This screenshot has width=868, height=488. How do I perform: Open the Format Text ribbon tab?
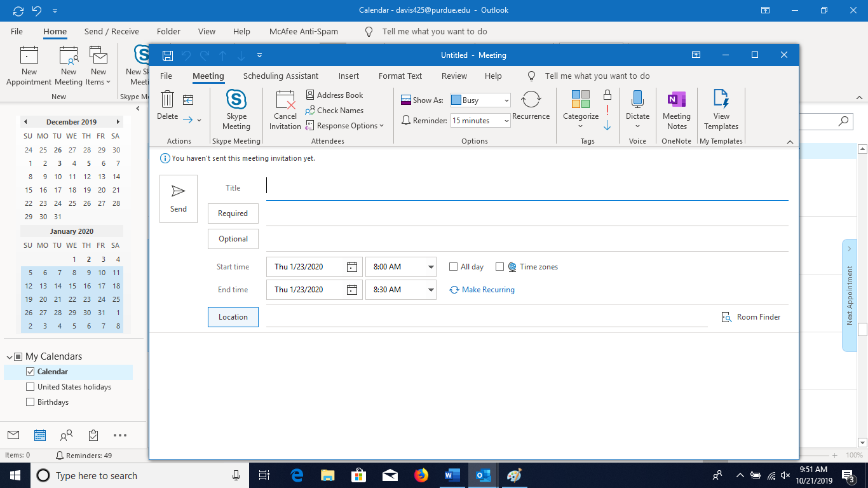pos(400,76)
